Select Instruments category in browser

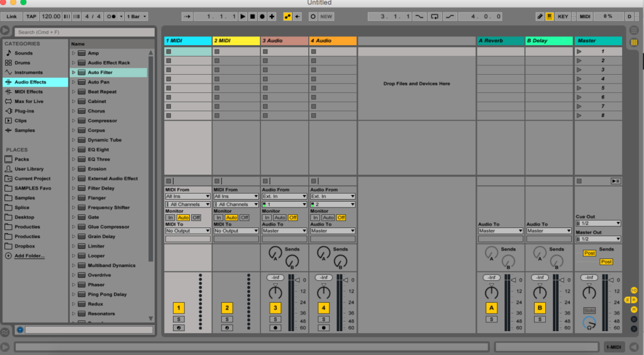click(28, 72)
